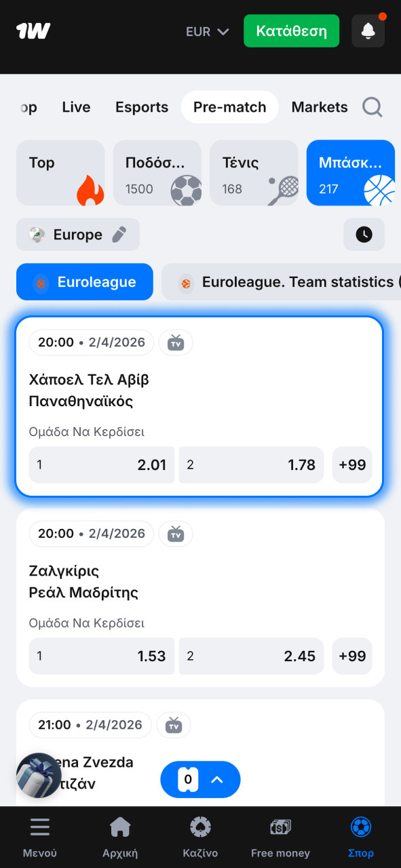Deselect the Μπάσκετ sport card
The height and width of the screenshot is (868, 401).
click(350, 172)
